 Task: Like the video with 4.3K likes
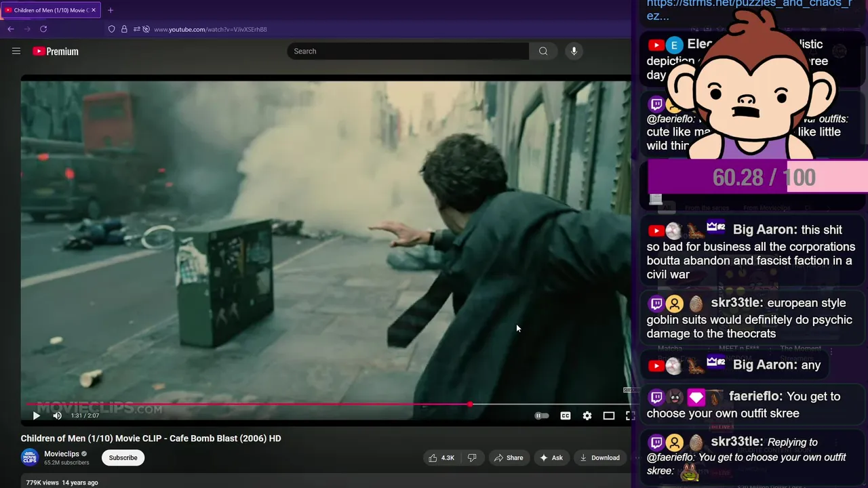point(441,457)
